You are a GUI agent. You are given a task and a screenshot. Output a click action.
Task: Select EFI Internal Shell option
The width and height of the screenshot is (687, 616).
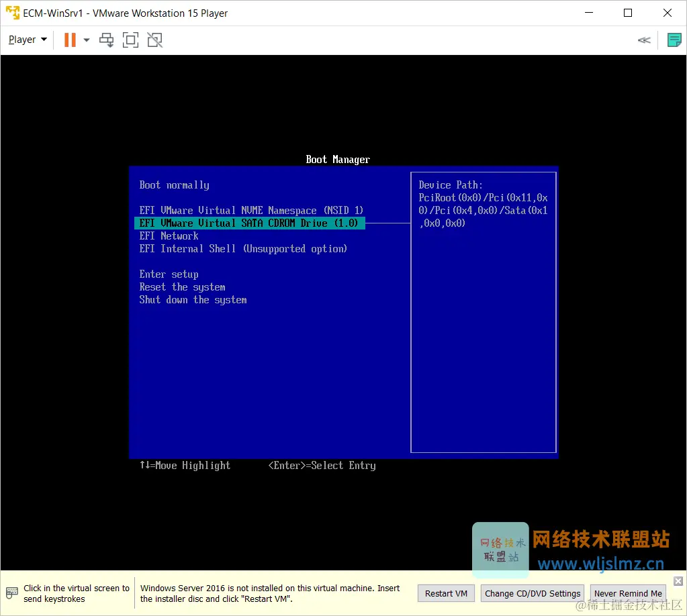[243, 249]
